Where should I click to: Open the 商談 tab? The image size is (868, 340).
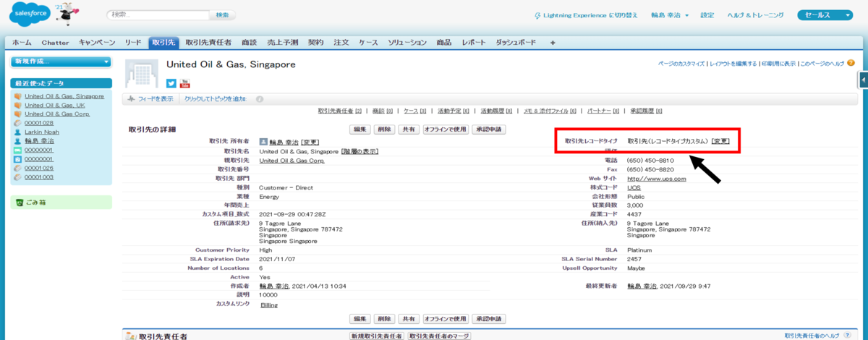click(250, 43)
